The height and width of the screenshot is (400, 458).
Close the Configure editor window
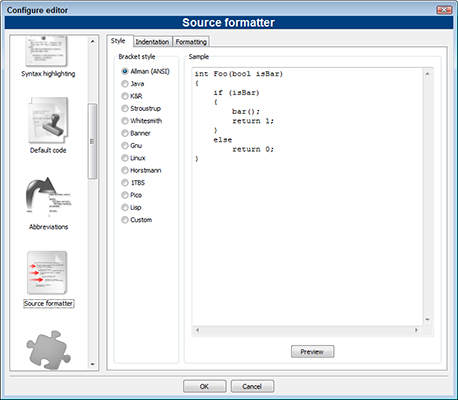tap(444, 10)
